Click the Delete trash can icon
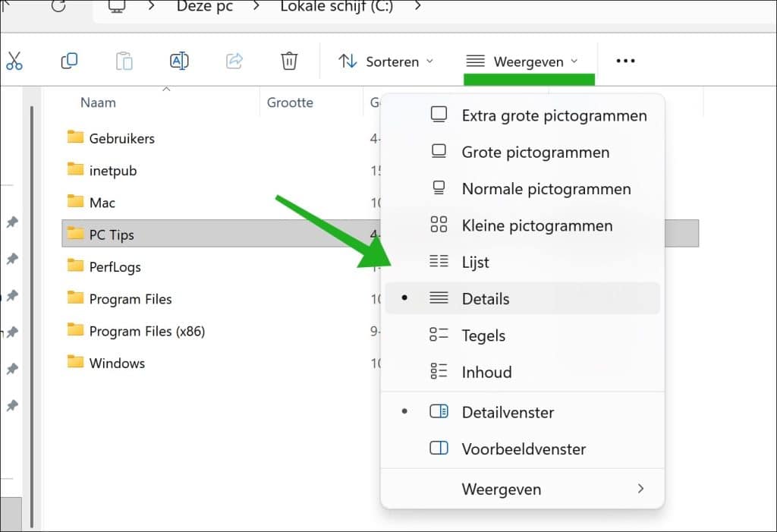Image resolution: width=777 pixels, height=532 pixels. [289, 61]
